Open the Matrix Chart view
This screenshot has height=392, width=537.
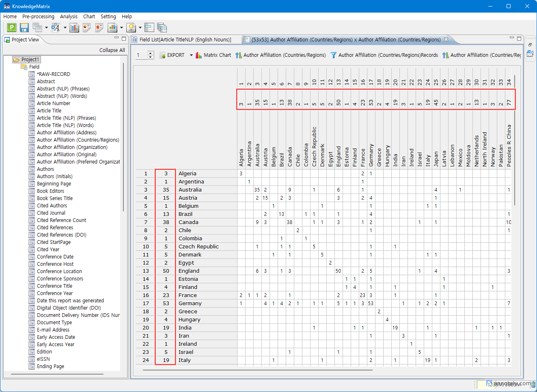[x=213, y=55]
